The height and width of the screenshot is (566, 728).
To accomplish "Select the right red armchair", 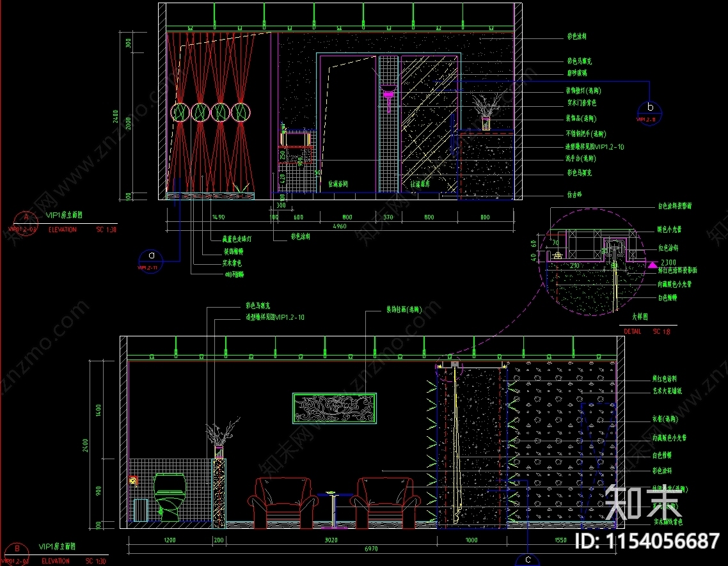I will pyautogui.click(x=385, y=503).
